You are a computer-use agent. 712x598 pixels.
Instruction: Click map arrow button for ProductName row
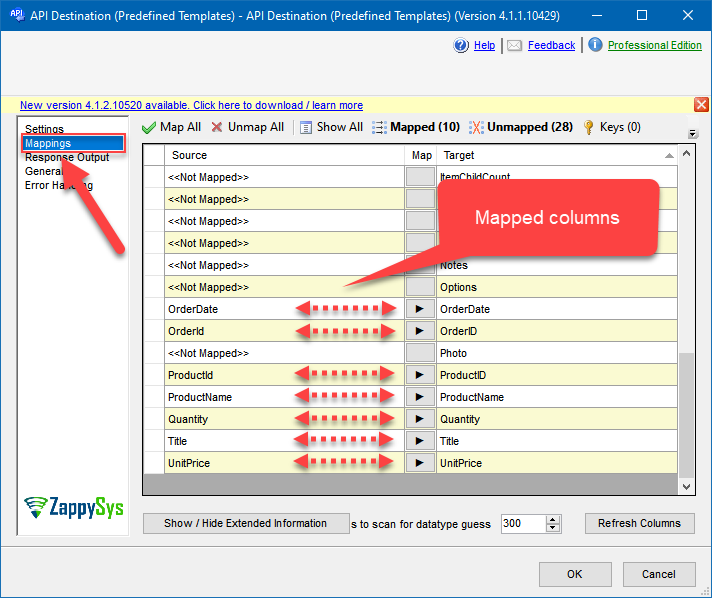420,397
